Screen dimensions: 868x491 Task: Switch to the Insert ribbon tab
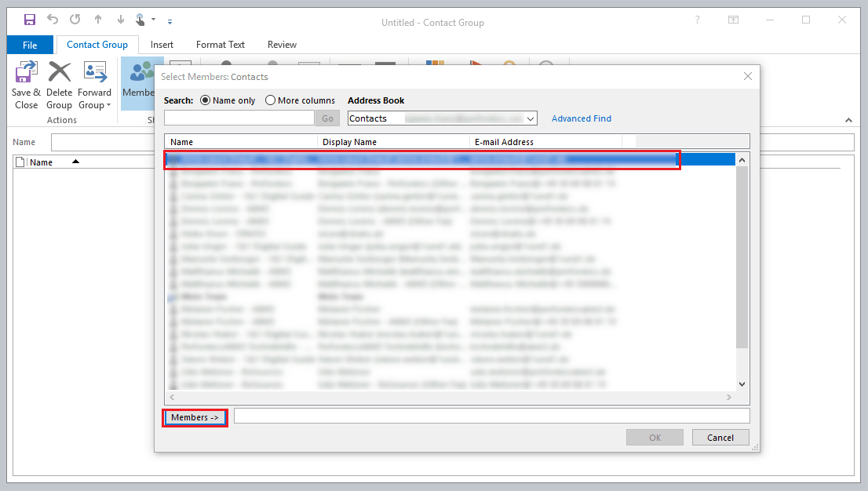pos(162,45)
